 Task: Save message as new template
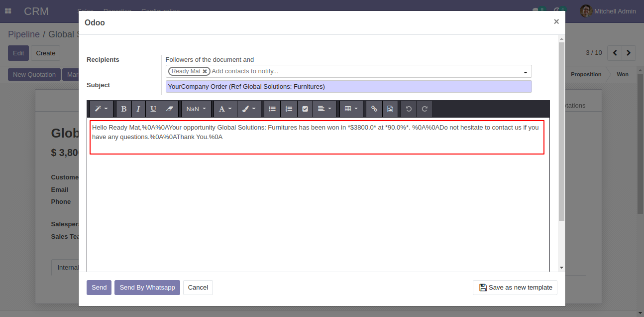pyautogui.click(x=515, y=288)
